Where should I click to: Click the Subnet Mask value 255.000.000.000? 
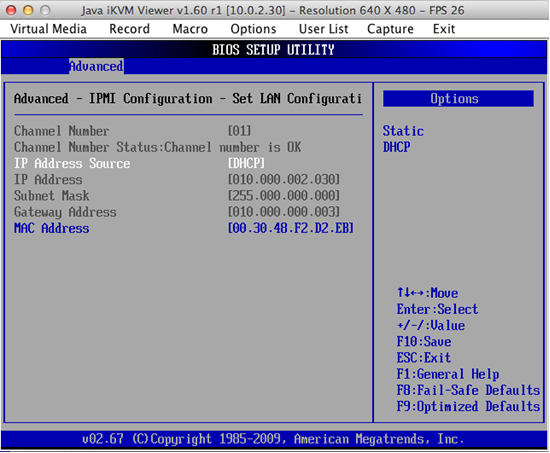(x=284, y=196)
